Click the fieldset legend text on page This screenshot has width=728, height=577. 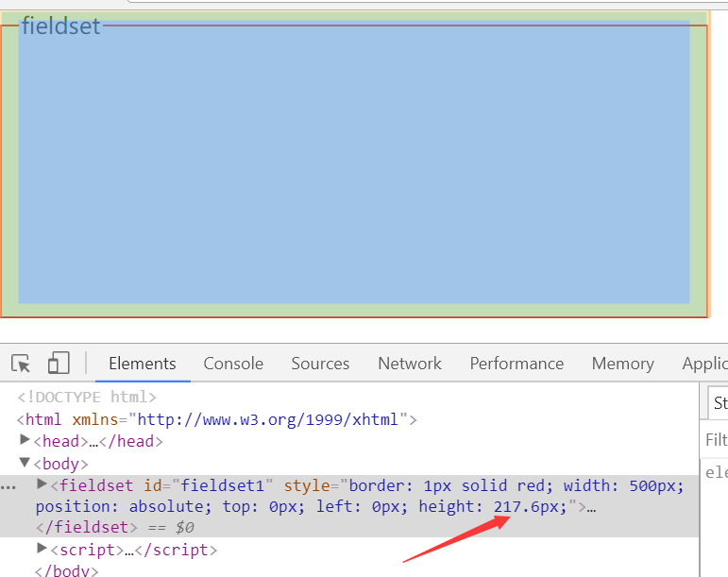60,25
